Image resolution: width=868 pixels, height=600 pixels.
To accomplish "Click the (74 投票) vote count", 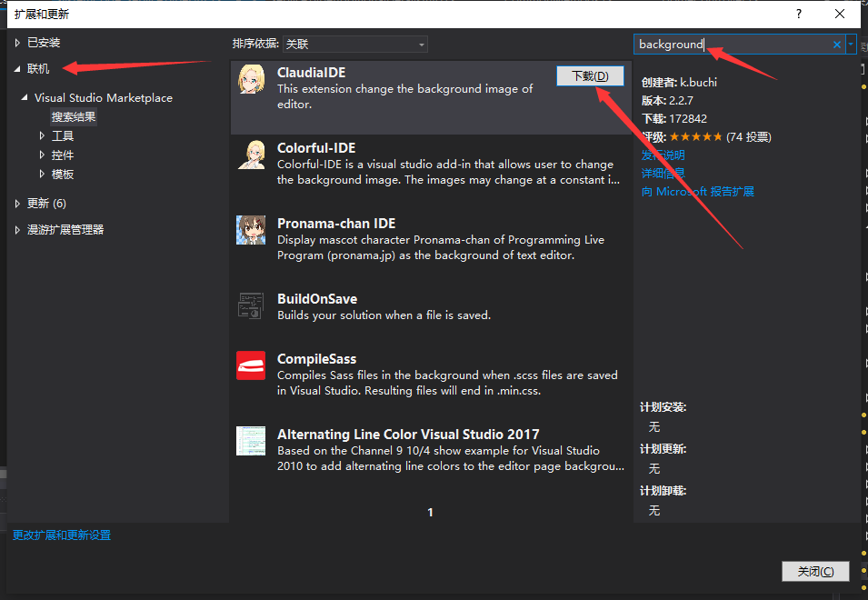I will (x=748, y=136).
